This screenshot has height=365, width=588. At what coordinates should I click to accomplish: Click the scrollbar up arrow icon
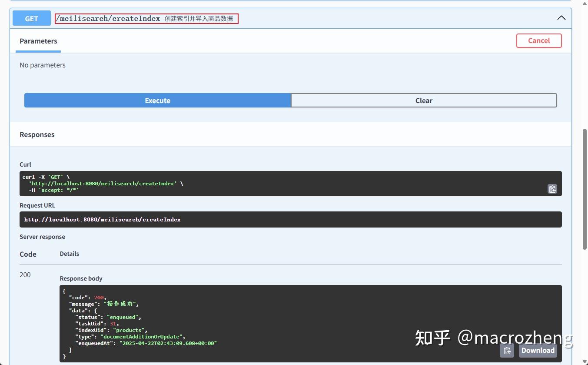[585, 3]
